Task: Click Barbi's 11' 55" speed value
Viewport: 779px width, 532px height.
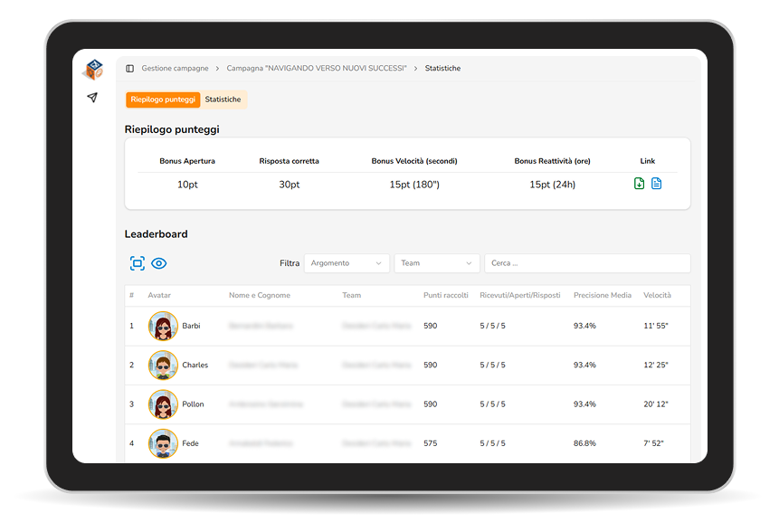Action: coord(656,326)
